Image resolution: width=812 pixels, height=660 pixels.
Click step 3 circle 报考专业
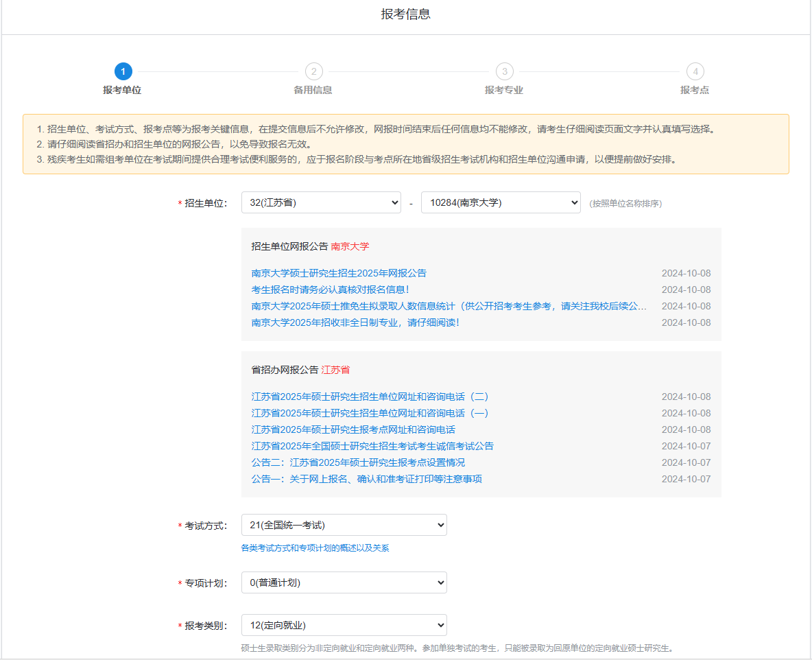point(504,71)
